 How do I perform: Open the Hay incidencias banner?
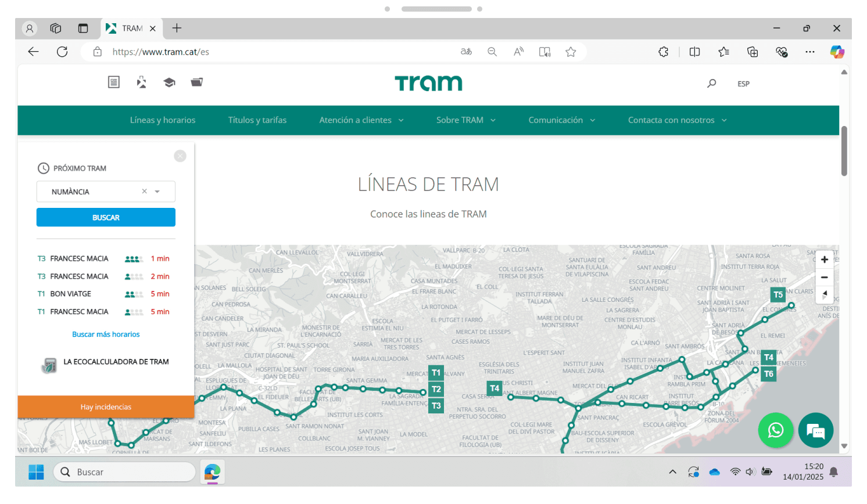coord(106,407)
